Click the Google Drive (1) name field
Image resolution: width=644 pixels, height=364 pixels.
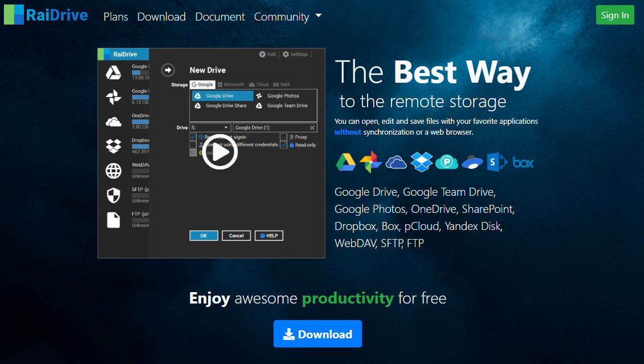coord(270,127)
